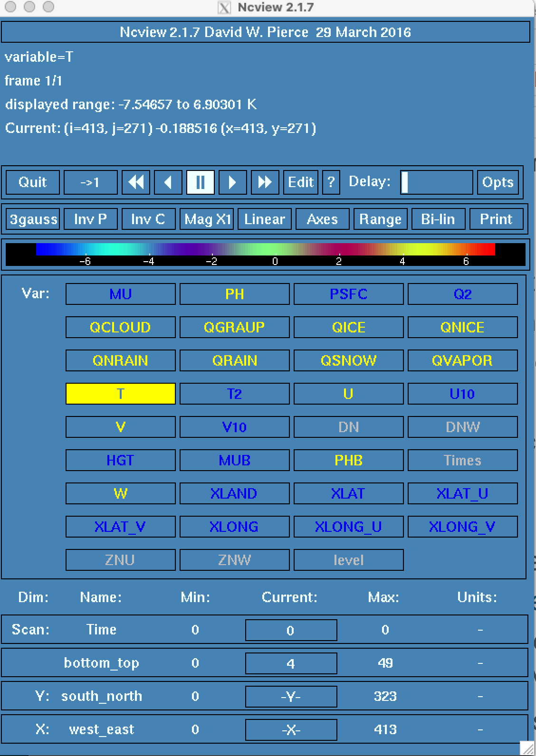Click the -X- west_east axis button
This screenshot has width=536, height=756.
pos(291,730)
